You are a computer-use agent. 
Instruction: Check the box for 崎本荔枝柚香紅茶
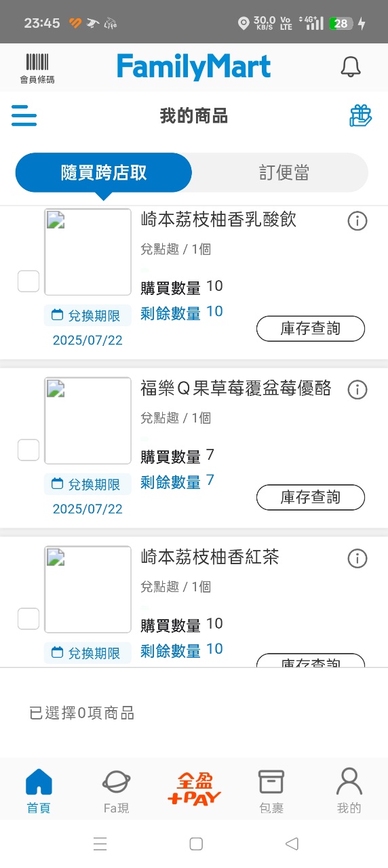[x=28, y=618]
